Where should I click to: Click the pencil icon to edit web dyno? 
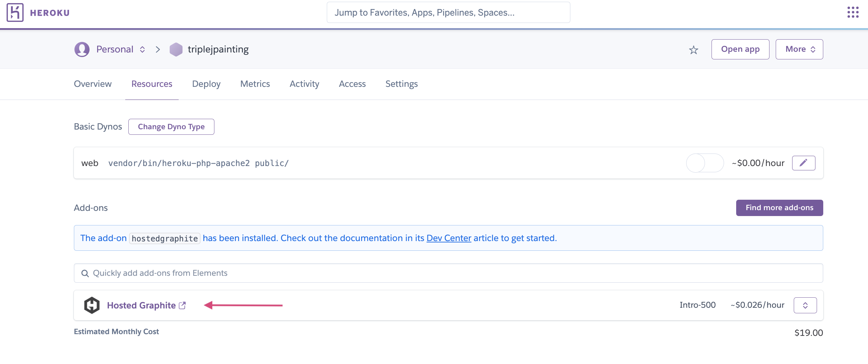pyautogui.click(x=804, y=163)
